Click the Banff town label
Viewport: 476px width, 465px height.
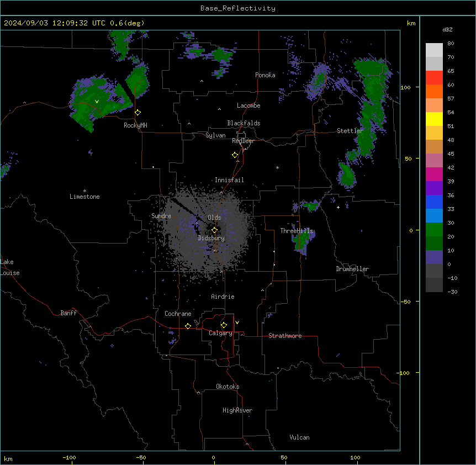(68, 313)
